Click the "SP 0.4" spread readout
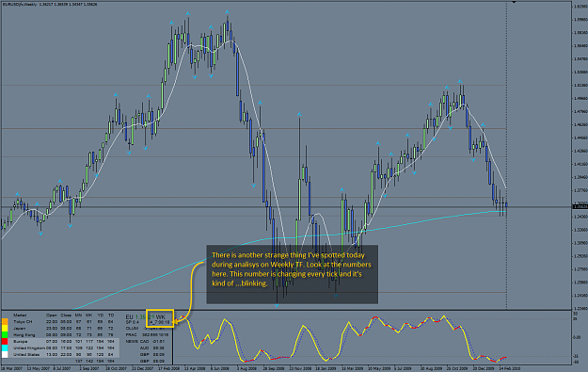This screenshot has width=588, height=372. pyautogui.click(x=132, y=322)
